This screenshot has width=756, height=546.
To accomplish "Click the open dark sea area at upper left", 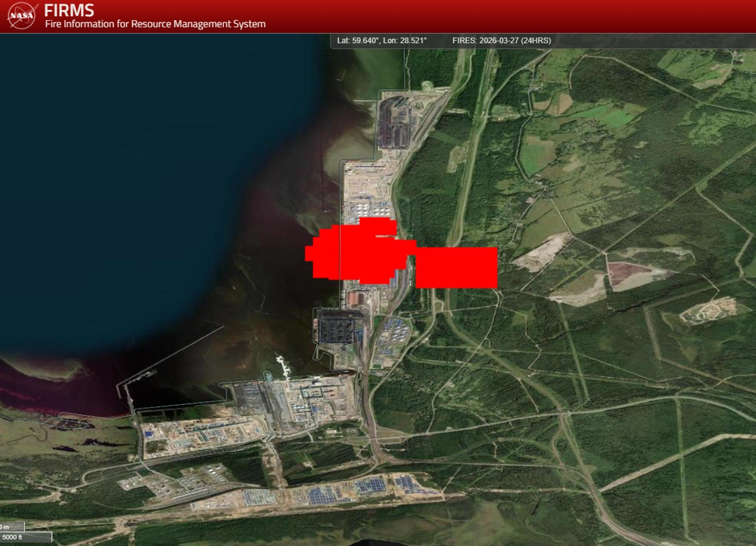I will point(118,148).
